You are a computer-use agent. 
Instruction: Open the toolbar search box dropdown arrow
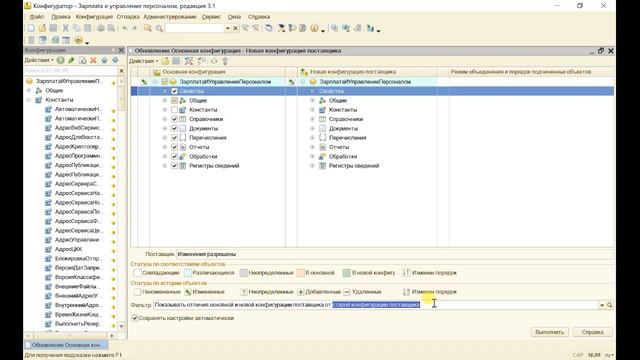(x=228, y=28)
